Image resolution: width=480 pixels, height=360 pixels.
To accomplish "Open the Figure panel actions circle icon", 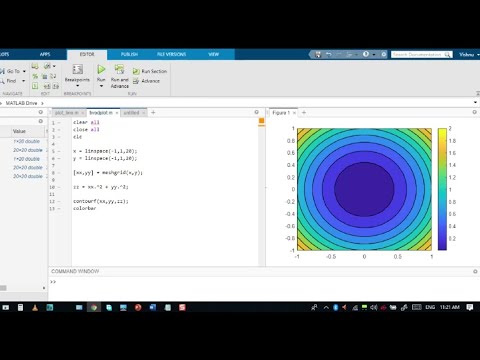I will [475, 112].
